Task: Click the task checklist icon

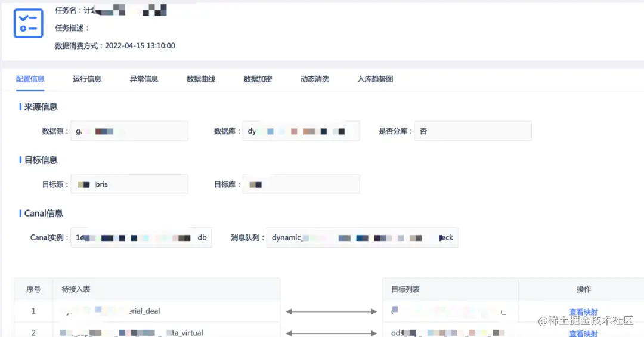Action: [29, 23]
